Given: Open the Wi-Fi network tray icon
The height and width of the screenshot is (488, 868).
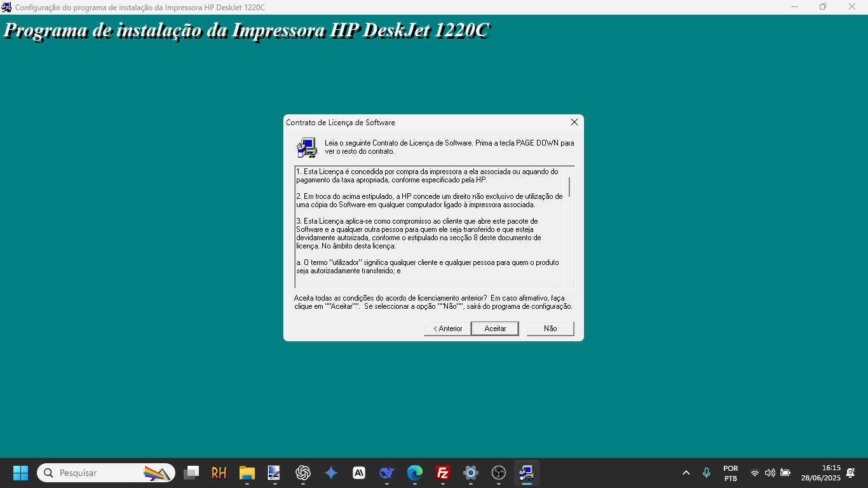Looking at the screenshot, I should coord(755,473).
